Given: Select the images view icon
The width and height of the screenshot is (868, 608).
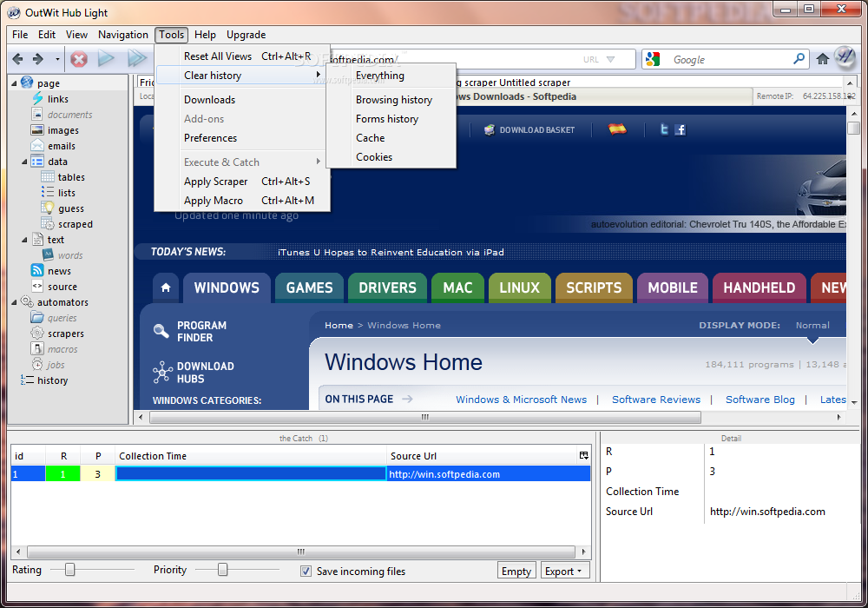Looking at the screenshot, I should click(x=37, y=130).
